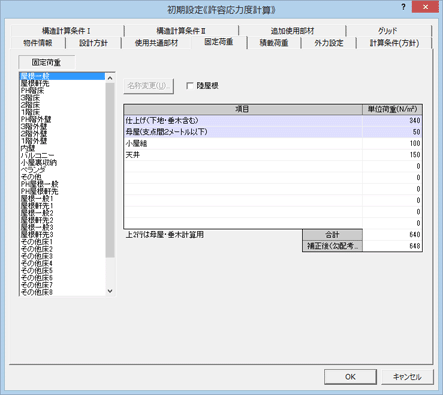Click the help question mark icon
Viewport: 443px width, 395px height.
(x=403, y=7)
